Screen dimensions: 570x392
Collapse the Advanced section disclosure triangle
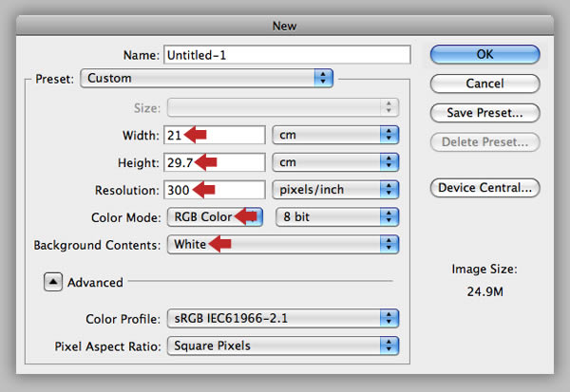click(53, 282)
